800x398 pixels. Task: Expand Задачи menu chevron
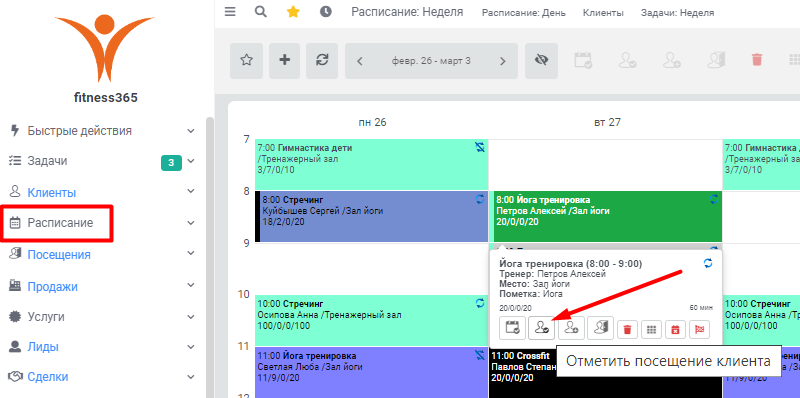[191, 162]
